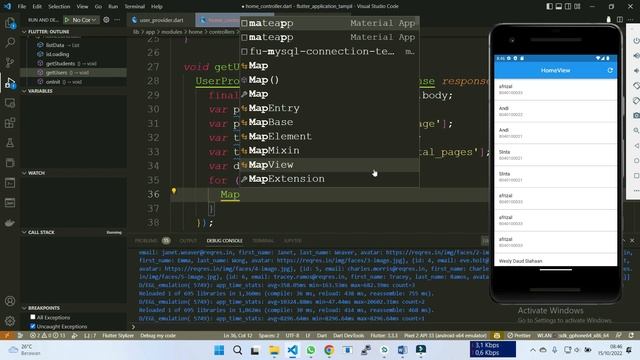This screenshot has height=360, width=640.
Task: Open the Help menu
Action: tap(157, 7)
